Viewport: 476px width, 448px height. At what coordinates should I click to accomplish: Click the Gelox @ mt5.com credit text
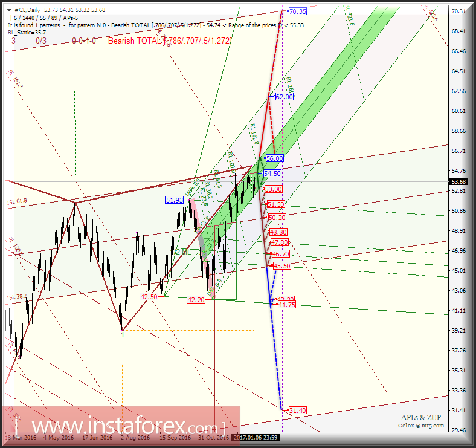[x=421, y=426]
